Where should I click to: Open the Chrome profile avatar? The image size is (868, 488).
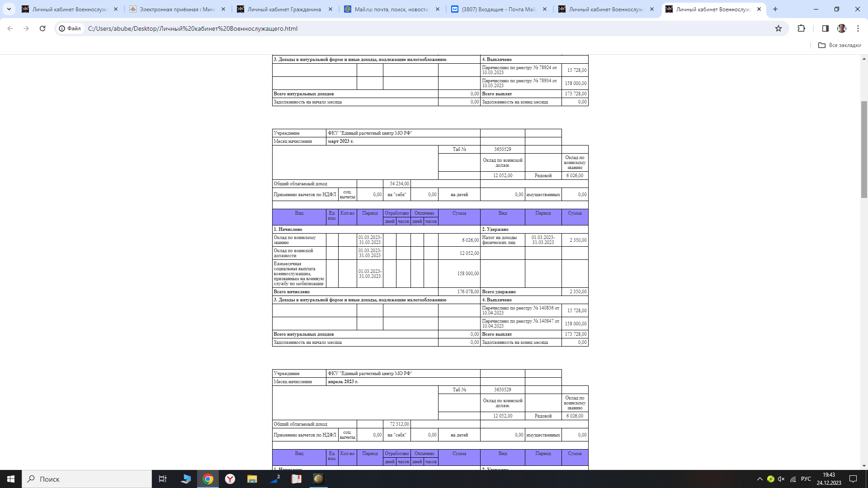[841, 28]
